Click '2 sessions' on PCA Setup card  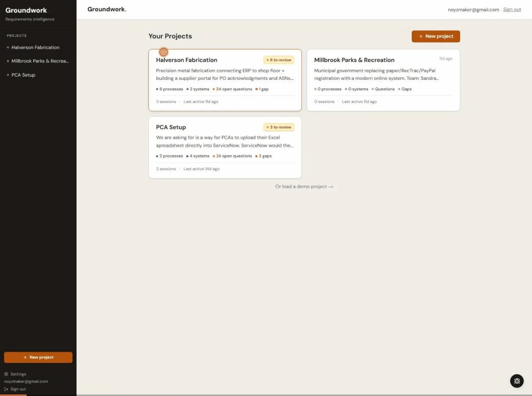[x=166, y=169]
